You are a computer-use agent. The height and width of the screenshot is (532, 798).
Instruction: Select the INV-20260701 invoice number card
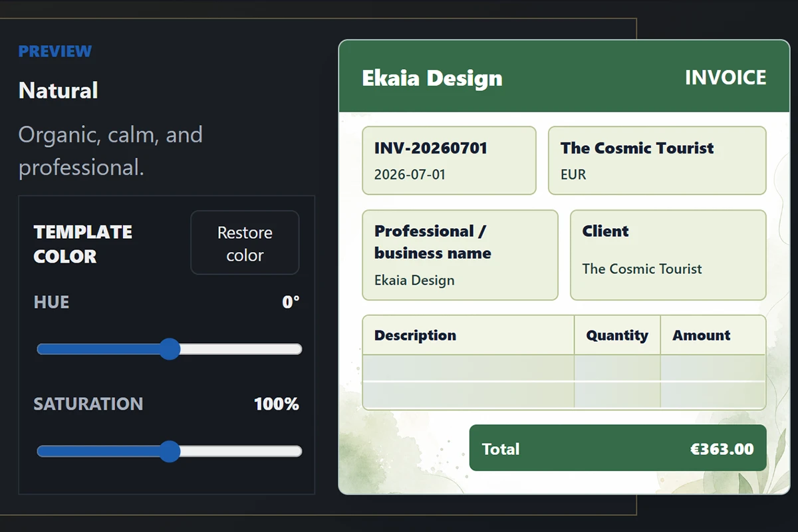click(449, 160)
